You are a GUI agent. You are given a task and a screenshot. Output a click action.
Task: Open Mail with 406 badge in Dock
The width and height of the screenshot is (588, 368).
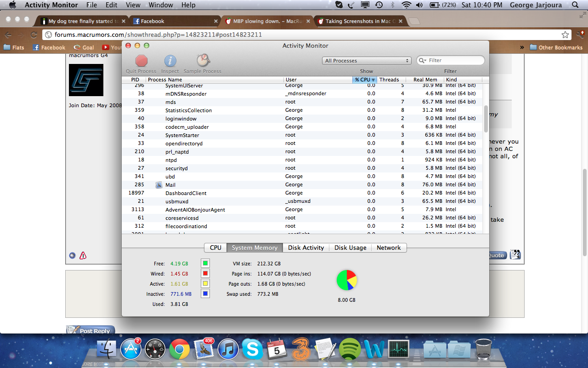[204, 350]
